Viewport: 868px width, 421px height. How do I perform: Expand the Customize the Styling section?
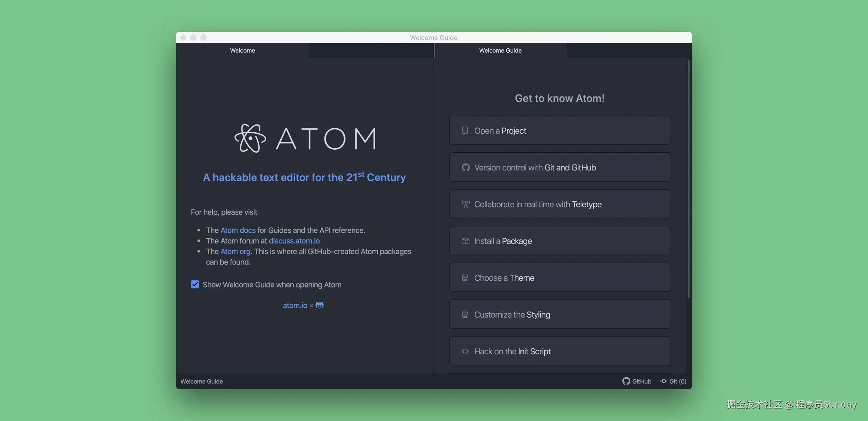[560, 314]
